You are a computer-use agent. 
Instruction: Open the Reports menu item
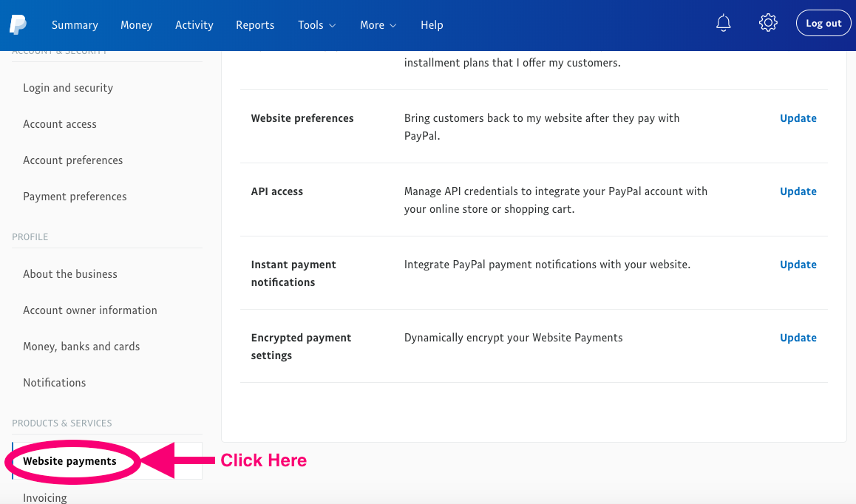pyautogui.click(x=255, y=25)
